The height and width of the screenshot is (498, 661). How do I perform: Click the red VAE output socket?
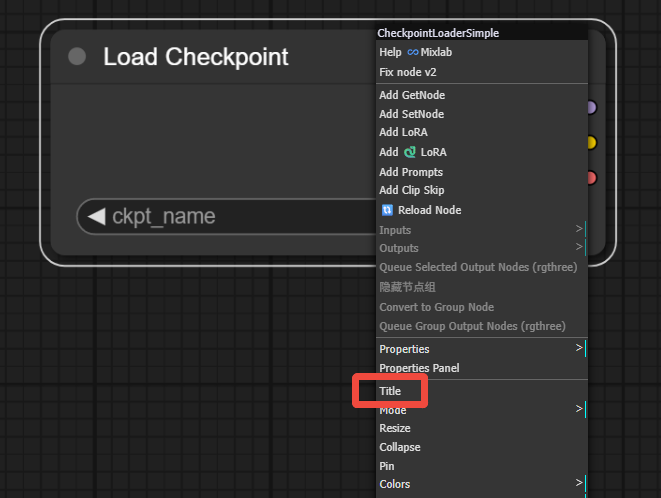[x=591, y=178]
